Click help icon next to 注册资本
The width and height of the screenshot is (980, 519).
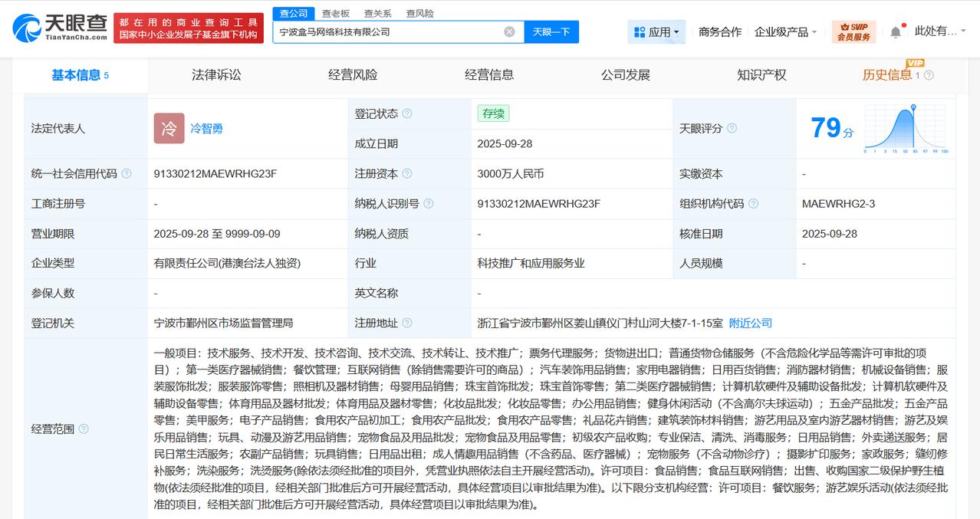(407, 174)
